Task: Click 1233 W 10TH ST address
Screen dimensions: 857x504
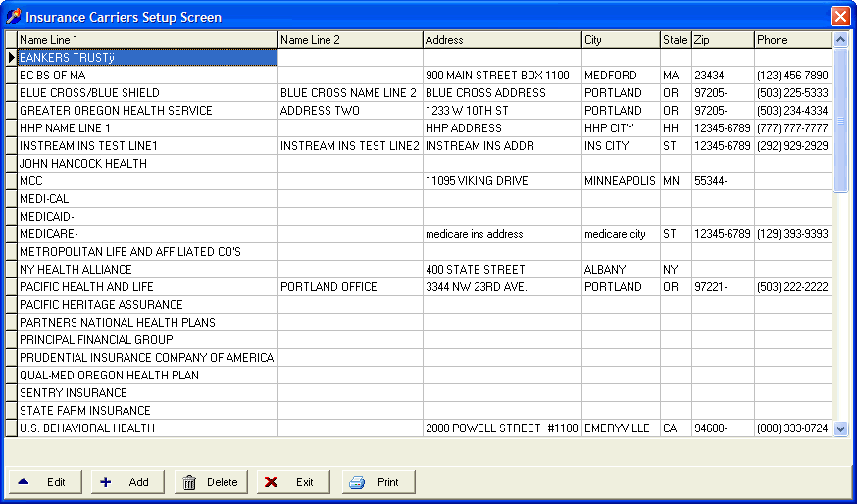Action: [502, 111]
